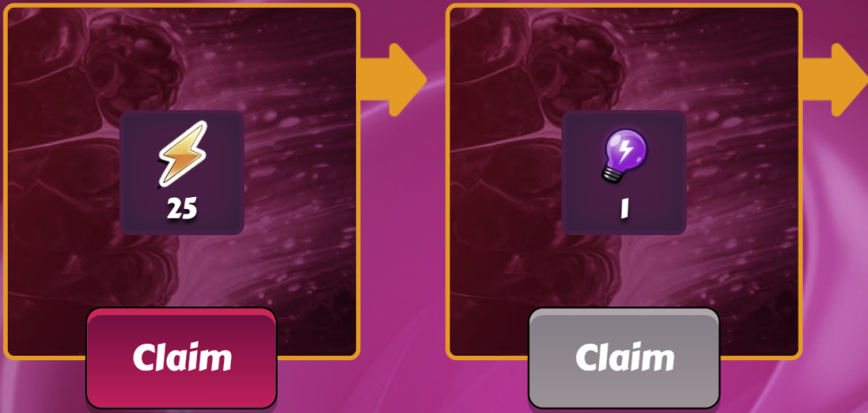Tap the white lightning symbol inside the bulb
868x413 pixels.
click(x=626, y=149)
